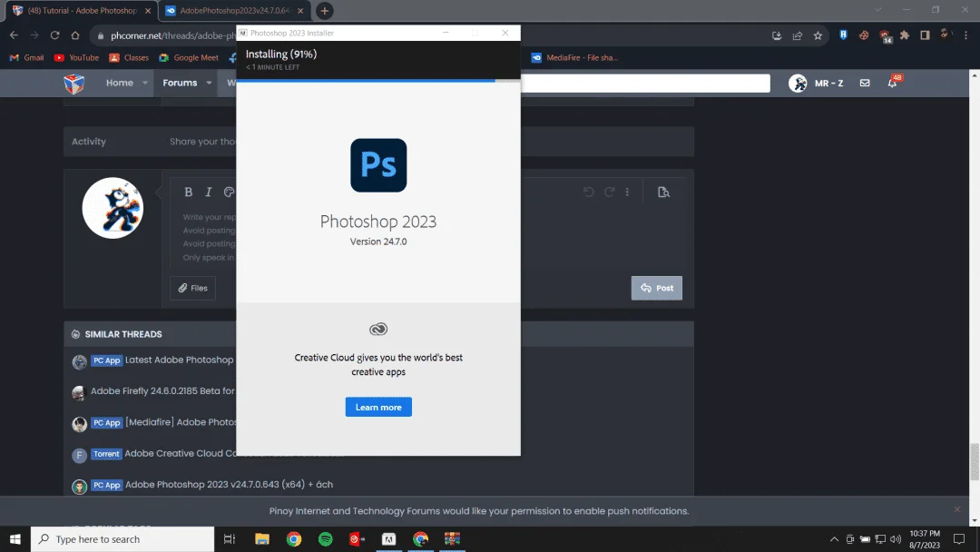
Task: Dismiss the push notification banner
Action: [x=957, y=509]
